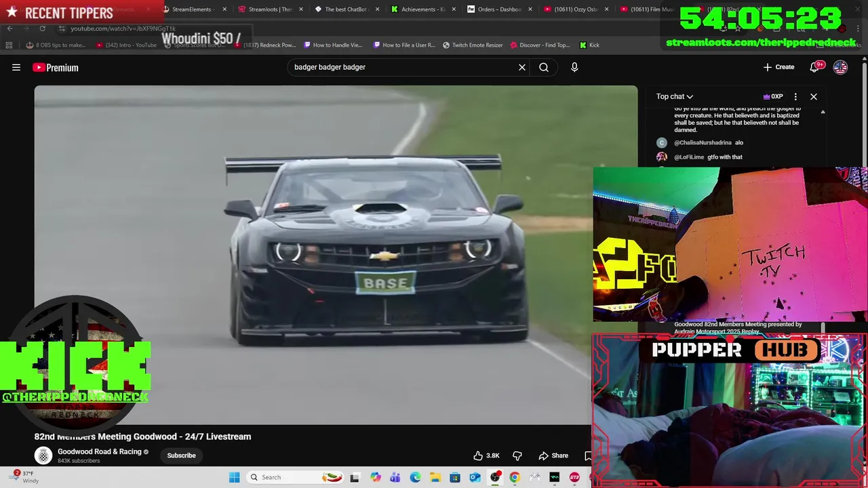The height and width of the screenshot is (488, 868).
Task: Click the 3.8K like count
Action: 493,455
